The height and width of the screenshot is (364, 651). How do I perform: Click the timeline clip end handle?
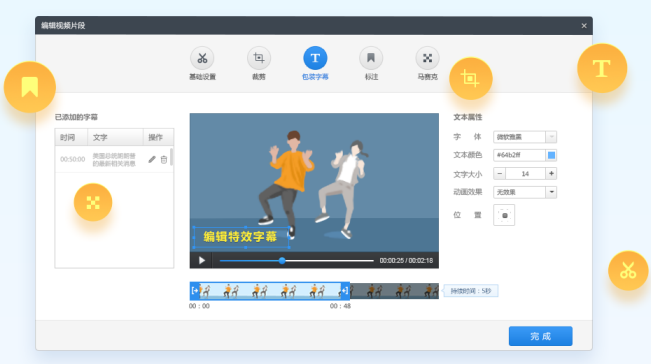pos(345,291)
